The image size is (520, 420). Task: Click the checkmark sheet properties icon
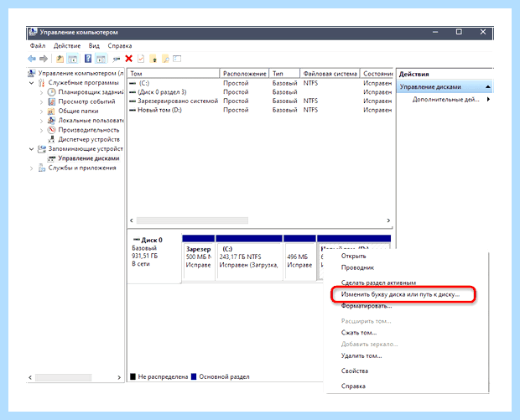(x=141, y=59)
